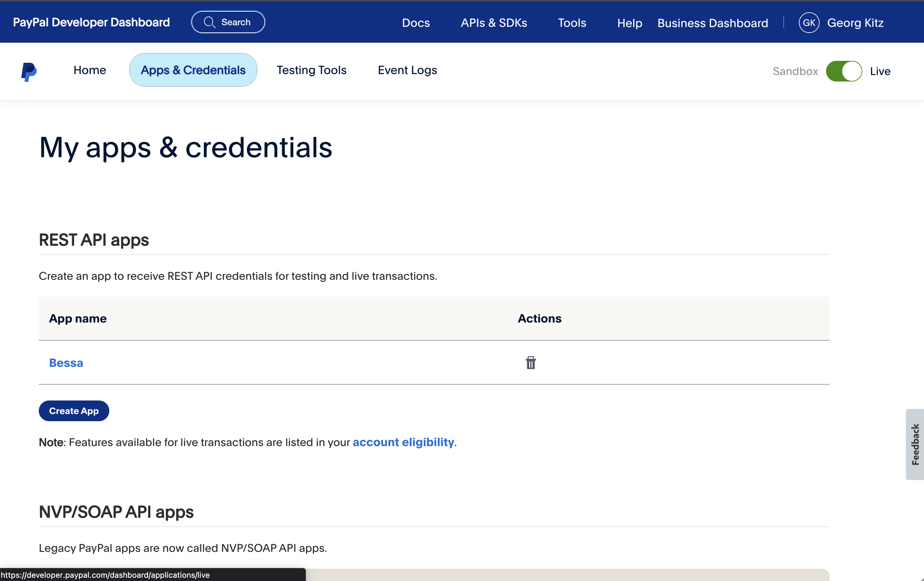Switch to Testing Tools tab
This screenshot has width=924, height=581.
pyautogui.click(x=311, y=70)
